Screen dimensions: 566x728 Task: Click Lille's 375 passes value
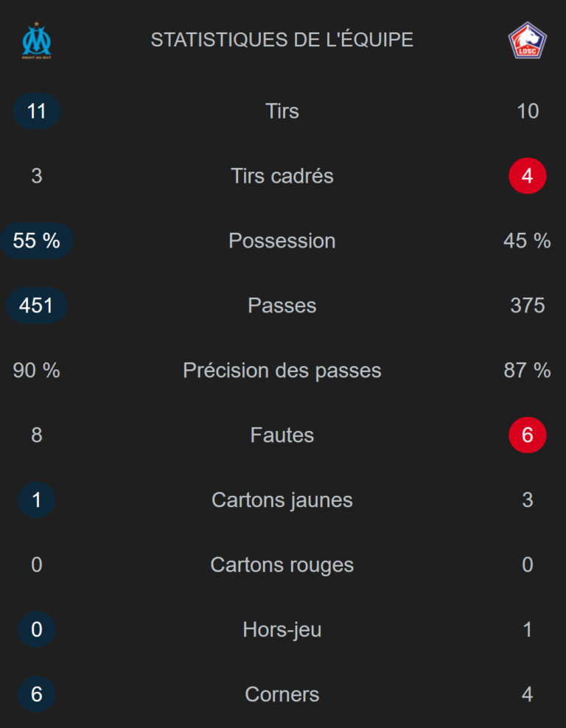click(527, 306)
